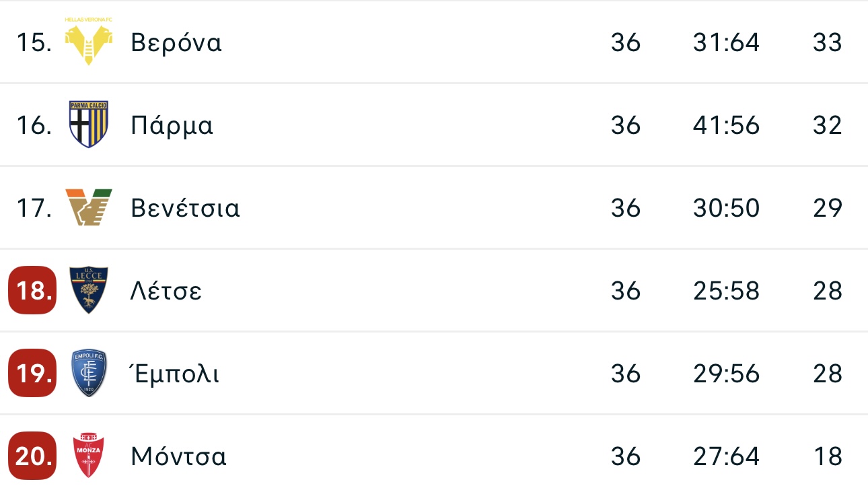Select the Μόντσα team name
The image size is (868, 486).
(179, 456)
